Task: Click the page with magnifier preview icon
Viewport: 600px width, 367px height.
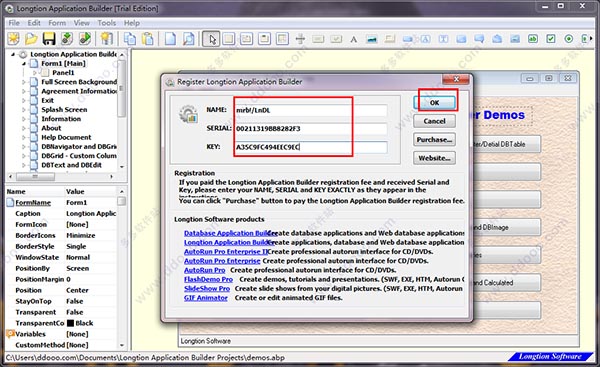Action: 188,39
